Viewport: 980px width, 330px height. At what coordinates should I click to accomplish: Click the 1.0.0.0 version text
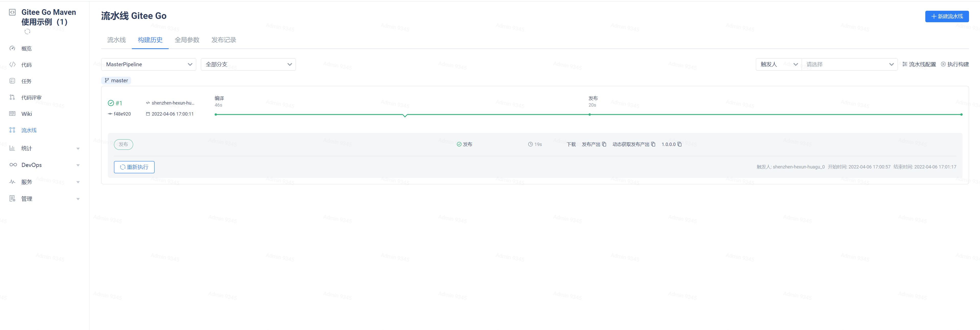[668, 144]
